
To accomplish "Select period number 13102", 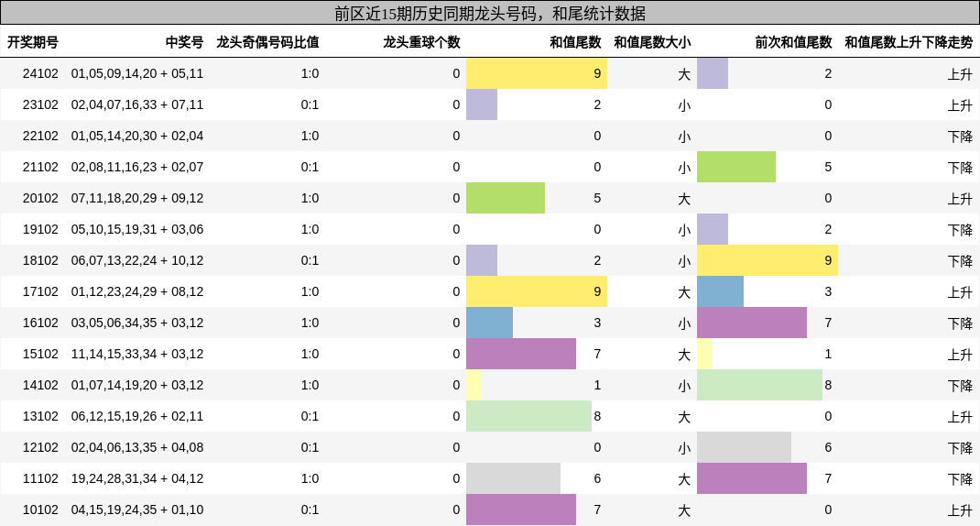I will [40, 416].
